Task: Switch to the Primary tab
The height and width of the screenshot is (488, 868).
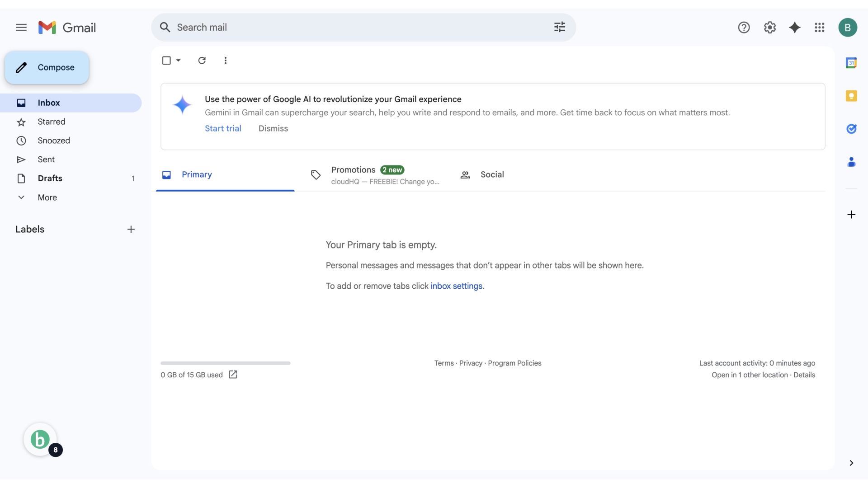Action: tap(225, 175)
